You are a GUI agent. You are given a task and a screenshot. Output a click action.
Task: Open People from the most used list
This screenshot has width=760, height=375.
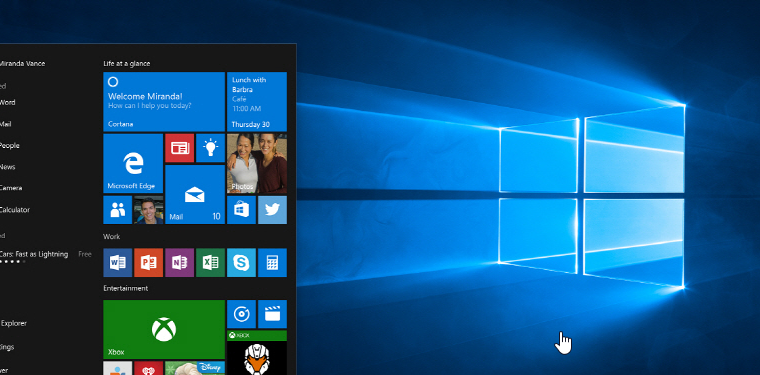10,145
